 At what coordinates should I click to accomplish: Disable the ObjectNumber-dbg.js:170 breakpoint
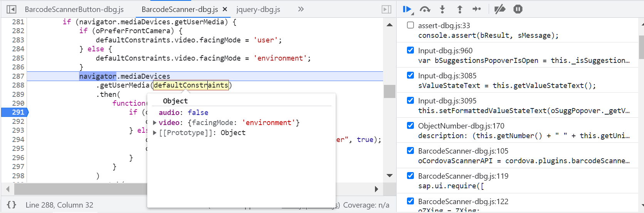pyautogui.click(x=410, y=125)
